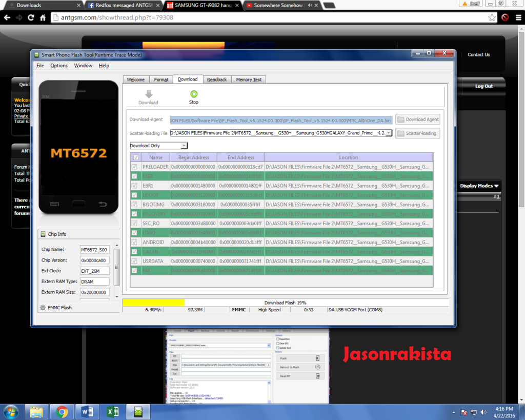
Task: Click the Log Out link
Action: tap(483, 86)
